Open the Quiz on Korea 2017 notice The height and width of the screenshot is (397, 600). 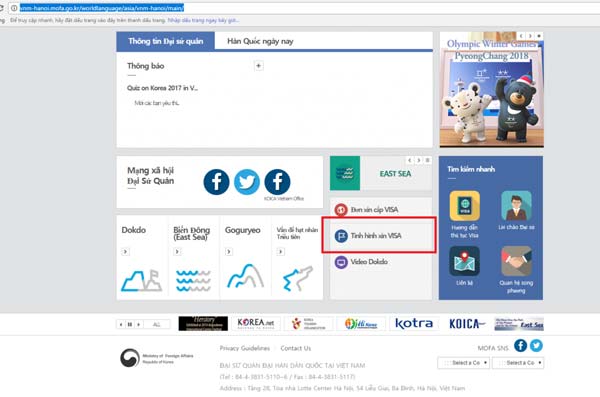click(162, 88)
